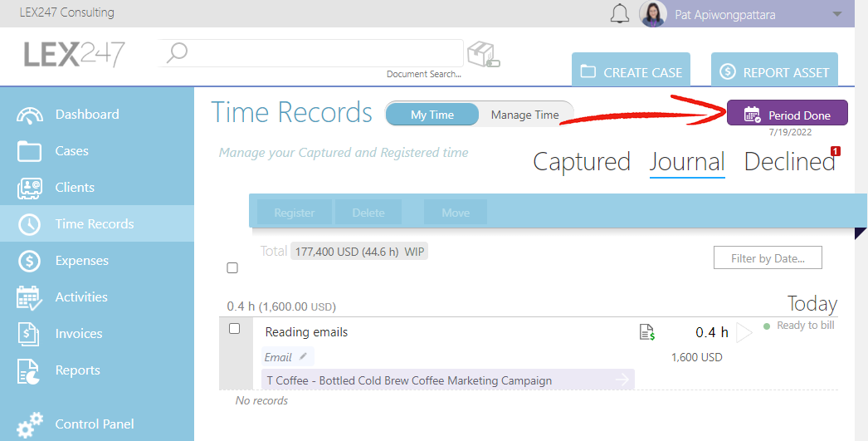
Task: Start timer play arrow on Reading emails
Action: [x=744, y=332]
